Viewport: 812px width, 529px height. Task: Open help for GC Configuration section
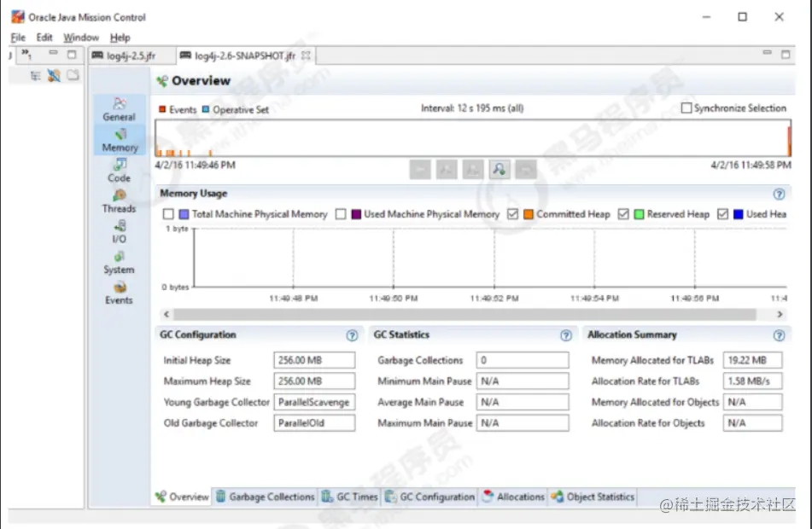coord(352,335)
